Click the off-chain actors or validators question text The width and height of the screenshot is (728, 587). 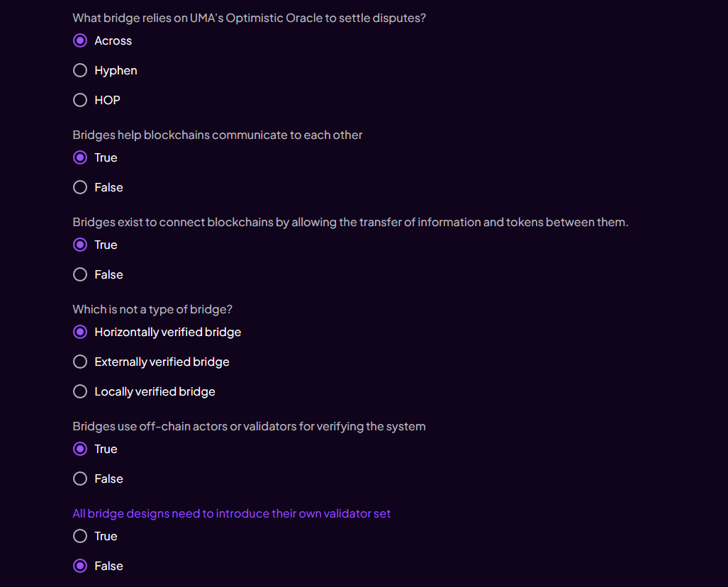coord(250,427)
